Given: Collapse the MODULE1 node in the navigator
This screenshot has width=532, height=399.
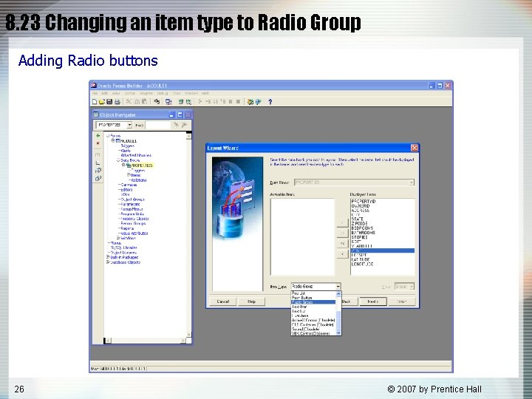Looking at the screenshot, I should coord(113,140).
